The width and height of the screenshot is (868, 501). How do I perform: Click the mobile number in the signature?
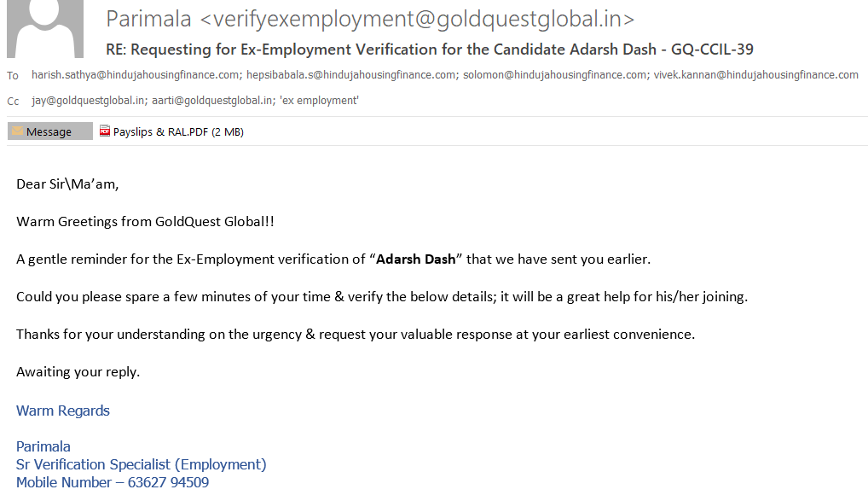pyautogui.click(x=168, y=482)
